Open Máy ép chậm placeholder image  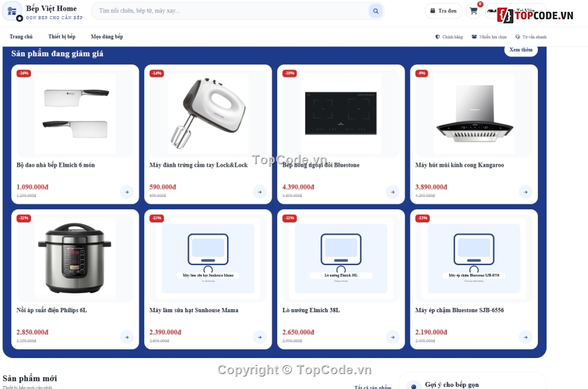pyautogui.click(x=474, y=258)
